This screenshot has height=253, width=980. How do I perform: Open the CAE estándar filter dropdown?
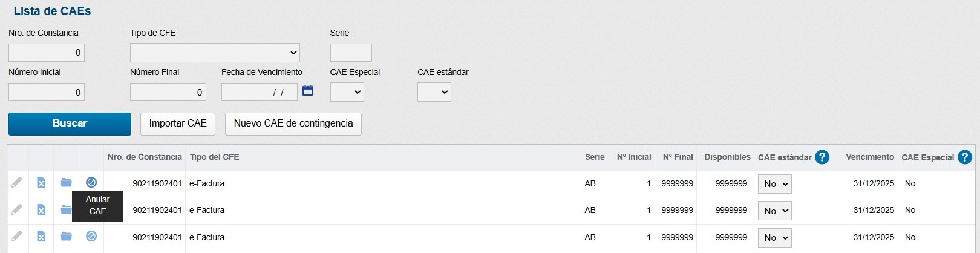pyautogui.click(x=434, y=92)
